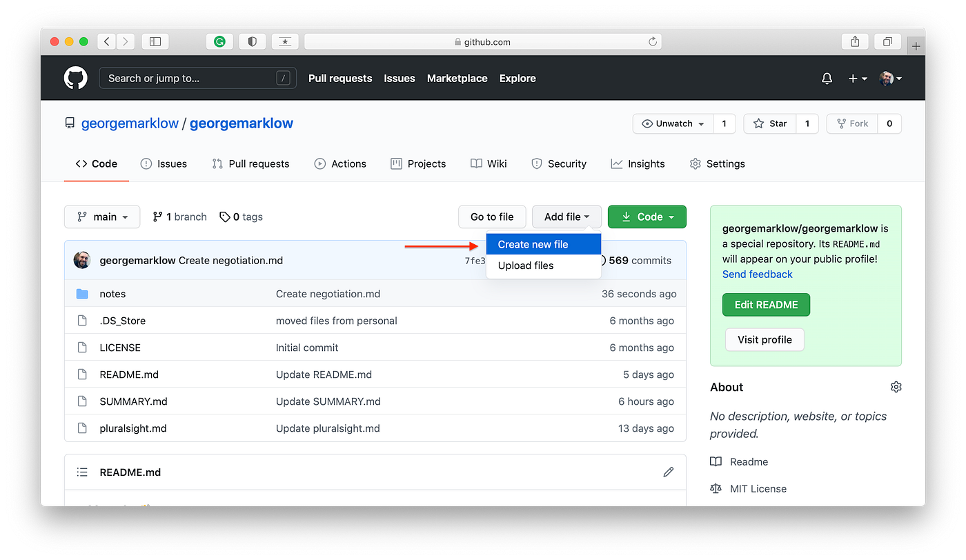Open 569 commits history

point(633,261)
